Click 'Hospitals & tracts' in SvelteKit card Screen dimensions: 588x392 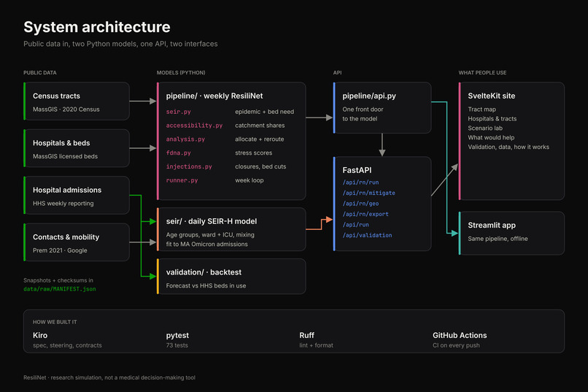coord(492,118)
